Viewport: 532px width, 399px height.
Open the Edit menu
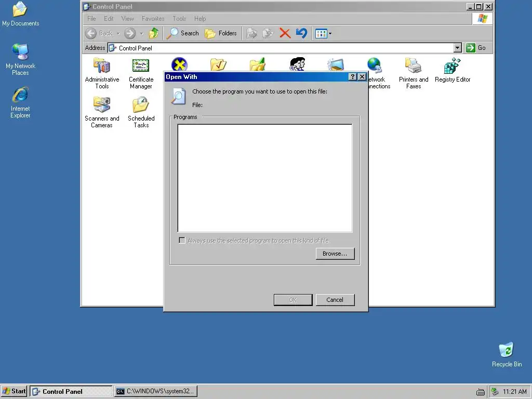[x=109, y=19]
